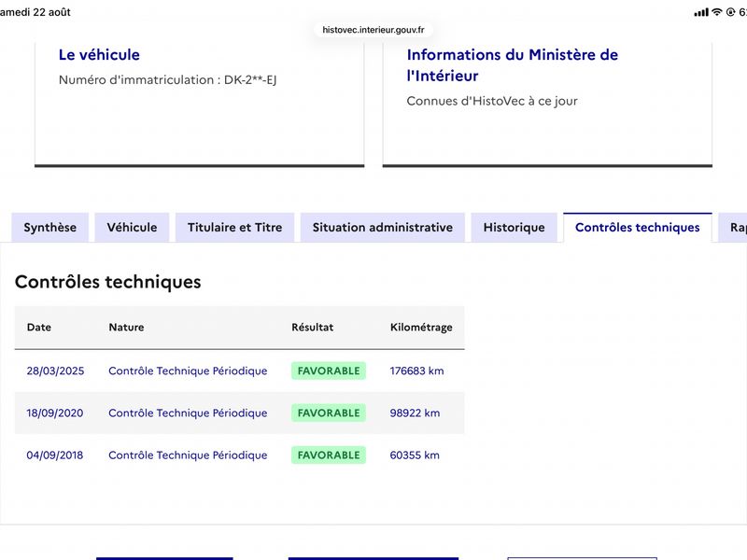Select the 98922 km mileage value
This screenshot has width=747, height=560.
(415, 413)
